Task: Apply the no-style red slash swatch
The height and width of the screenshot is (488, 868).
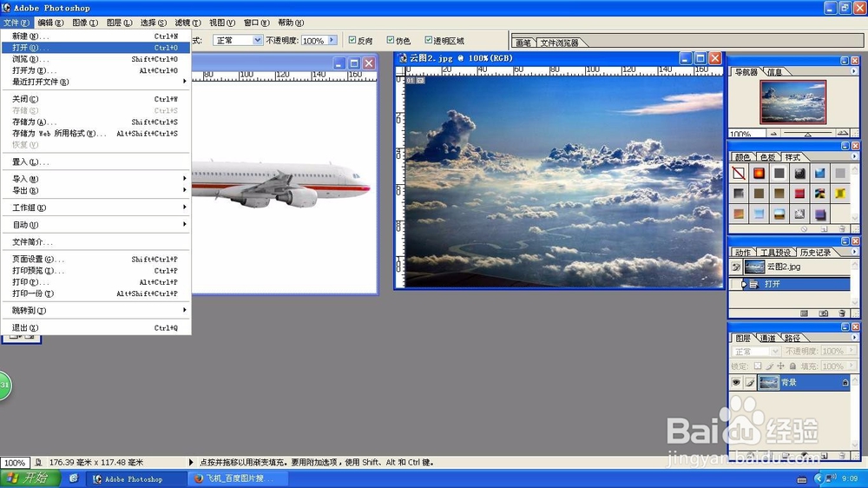Action: click(739, 174)
